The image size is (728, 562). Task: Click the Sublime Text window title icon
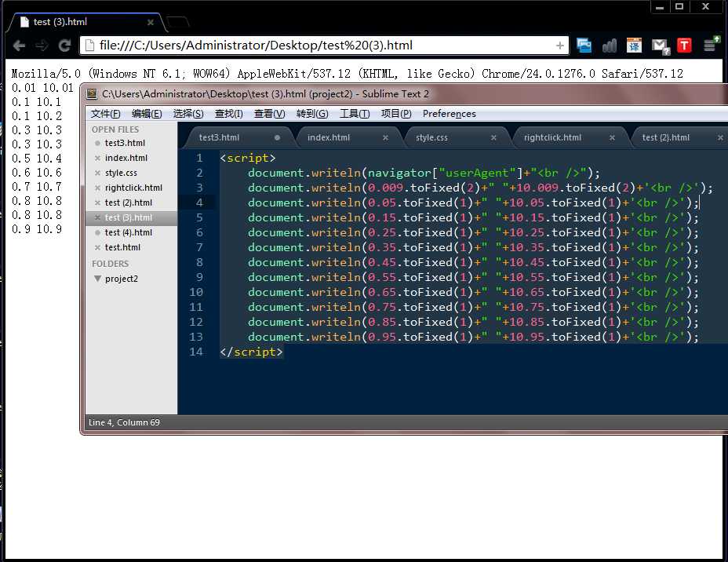click(x=92, y=94)
